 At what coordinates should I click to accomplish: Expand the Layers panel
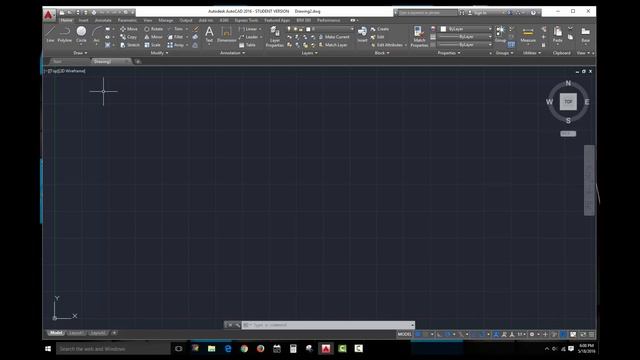pyautogui.click(x=309, y=53)
